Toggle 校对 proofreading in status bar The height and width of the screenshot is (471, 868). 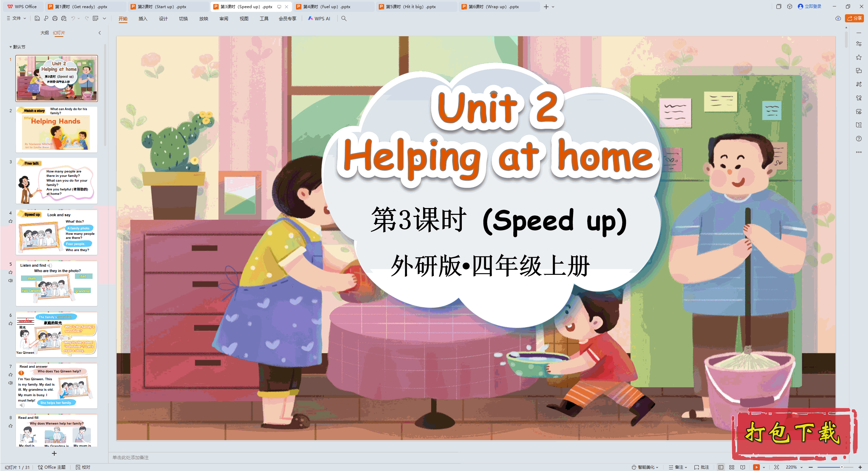click(x=83, y=467)
